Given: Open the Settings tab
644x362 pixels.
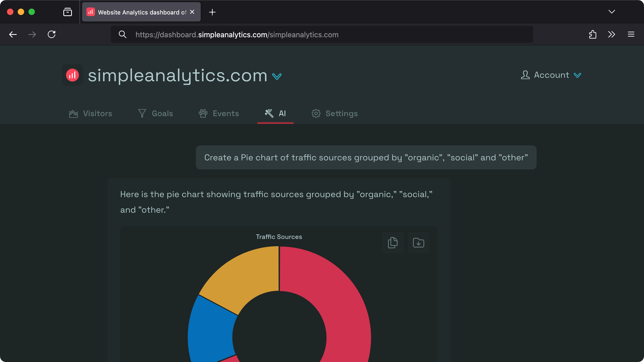Looking at the screenshot, I should [335, 114].
